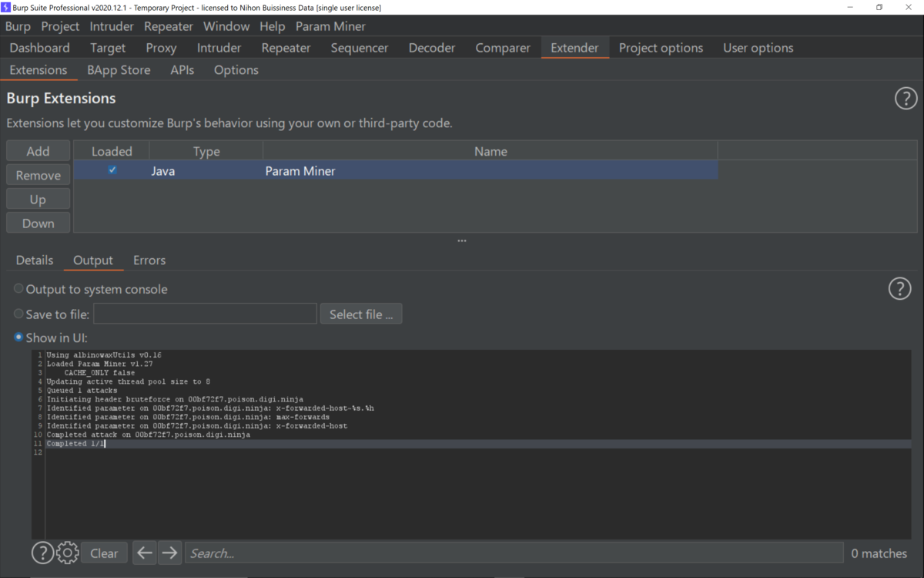
Task: Select the Extender tab
Action: (x=574, y=48)
